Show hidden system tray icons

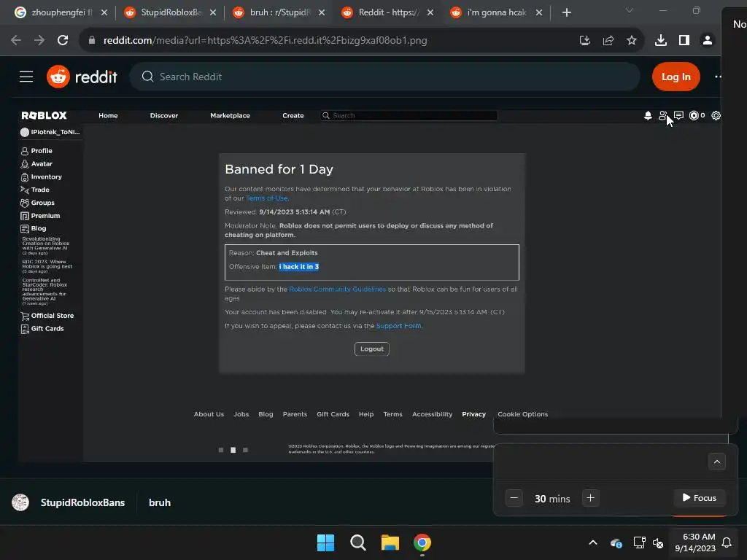pyautogui.click(x=592, y=542)
